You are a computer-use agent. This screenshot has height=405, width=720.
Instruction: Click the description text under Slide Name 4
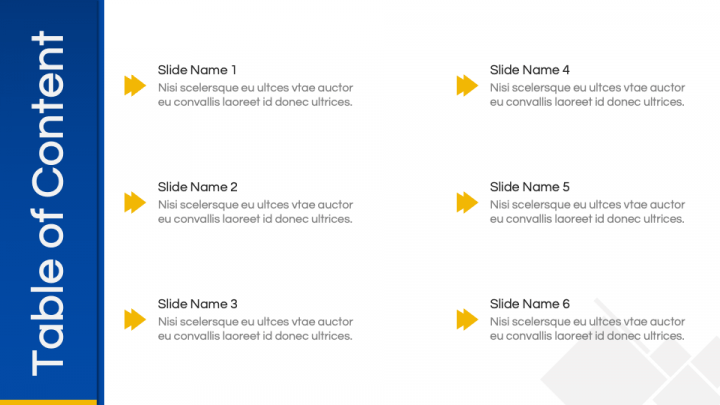point(587,95)
